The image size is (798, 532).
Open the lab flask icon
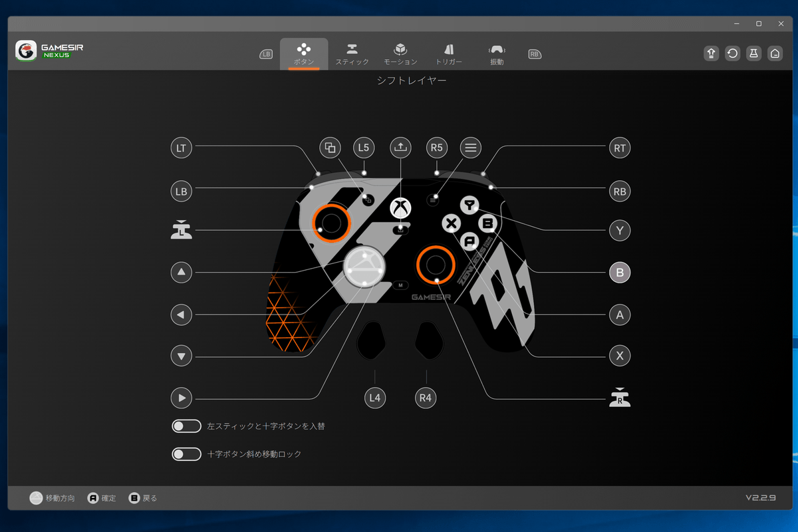tap(753, 54)
